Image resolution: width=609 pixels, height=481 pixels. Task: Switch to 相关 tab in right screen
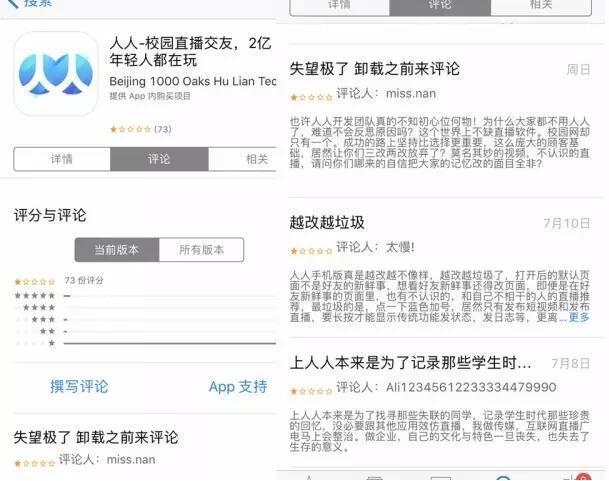(541, 7)
